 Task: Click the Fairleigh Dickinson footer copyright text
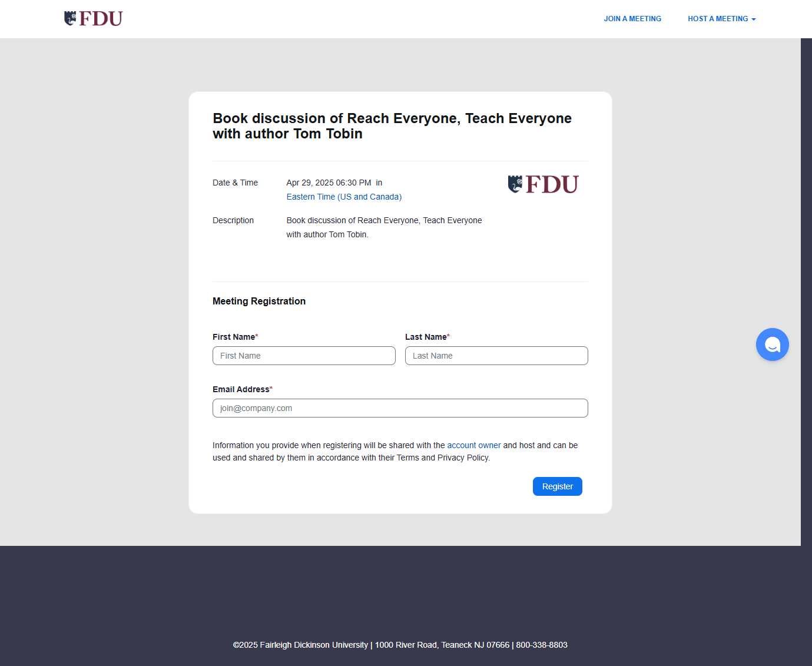click(400, 645)
